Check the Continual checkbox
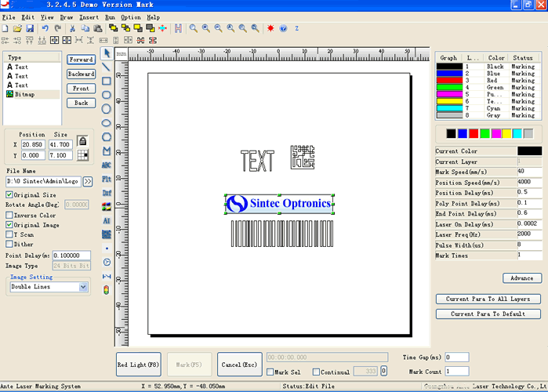This screenshot has height=392, width=548. click(316, 372)
